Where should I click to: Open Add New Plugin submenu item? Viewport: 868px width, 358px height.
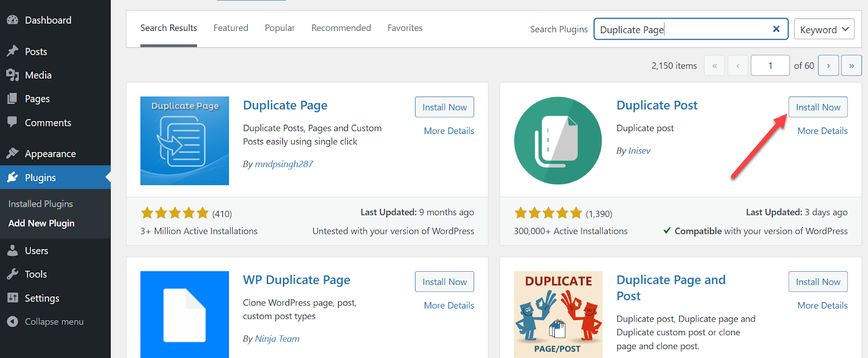click(x=41, y=223)
